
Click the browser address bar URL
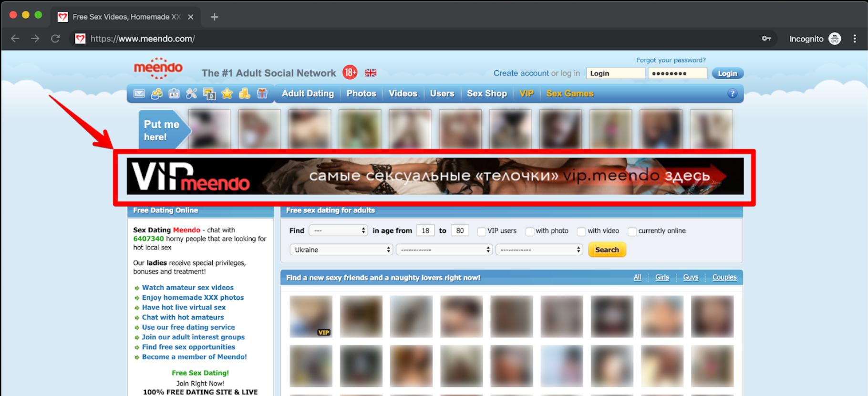pyautogui.click(x=143, y=39)
